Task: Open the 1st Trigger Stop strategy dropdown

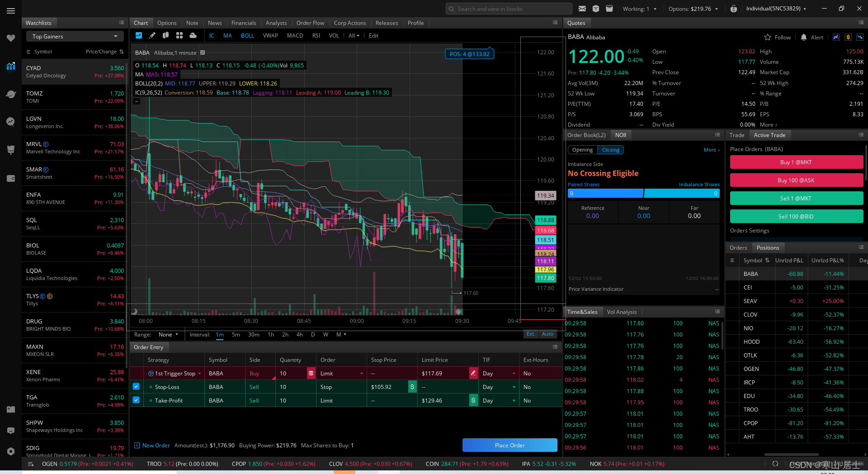Action: (175, 373)
